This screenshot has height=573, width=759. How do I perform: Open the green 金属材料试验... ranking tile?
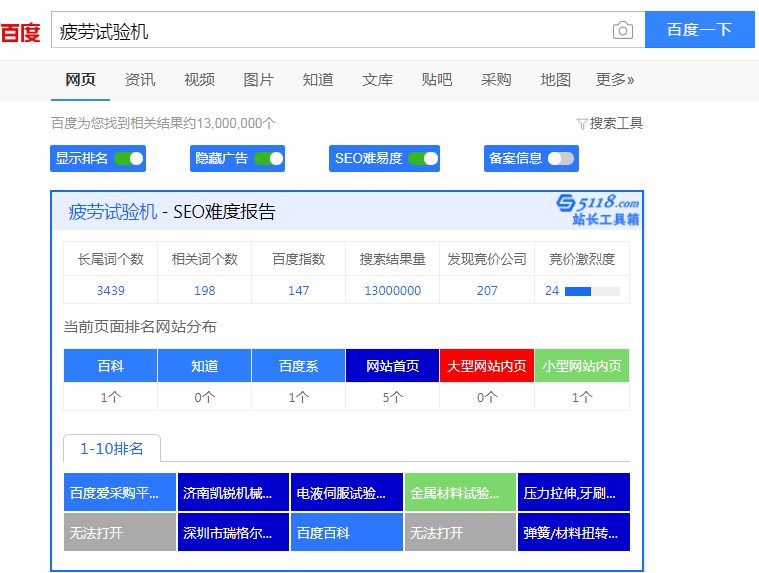coord(460,493)
